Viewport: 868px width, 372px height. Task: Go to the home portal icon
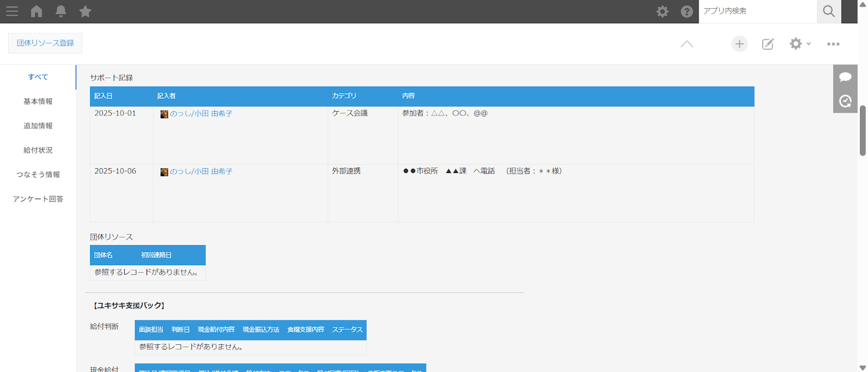click(x=36, y=11)
